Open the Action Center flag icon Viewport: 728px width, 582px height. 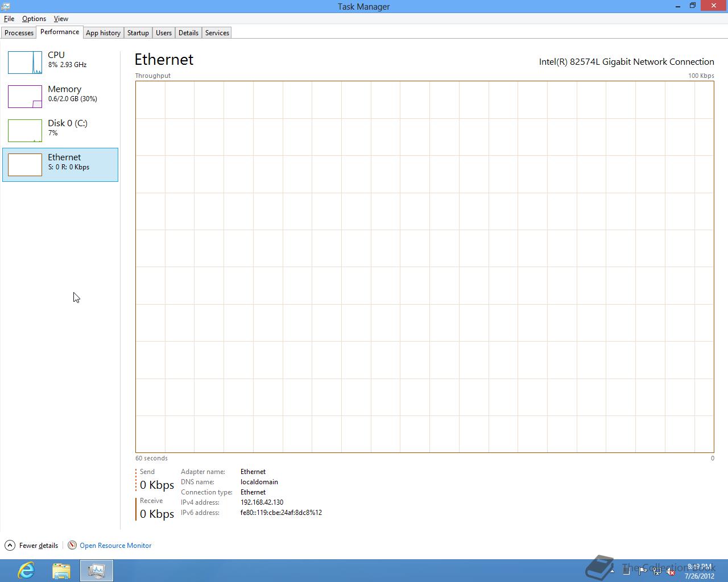(x=643, y=571)
